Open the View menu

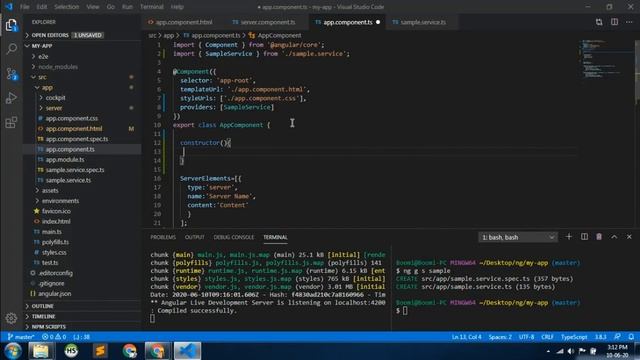[x=93, y=7]
